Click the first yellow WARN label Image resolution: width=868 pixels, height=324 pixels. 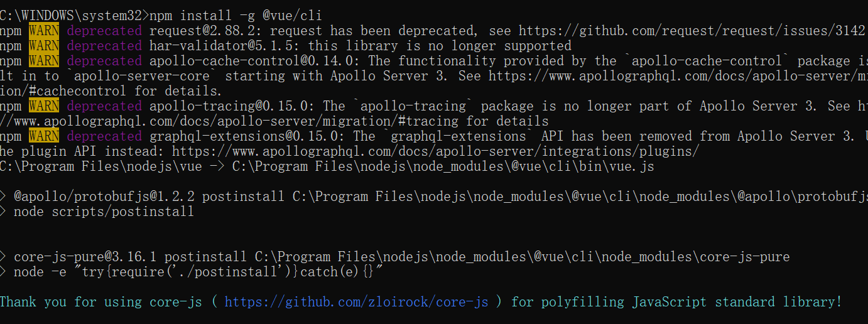tap(44, 31)
